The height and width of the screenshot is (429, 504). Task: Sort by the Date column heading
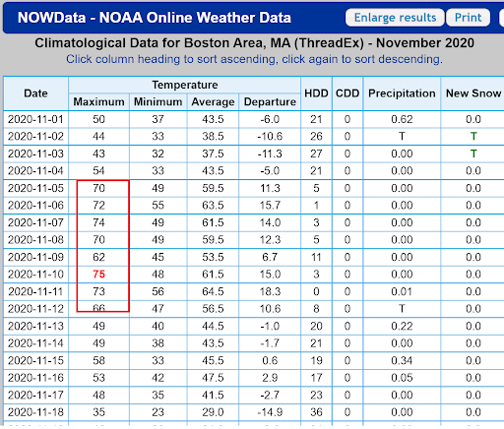pos(35,93)
